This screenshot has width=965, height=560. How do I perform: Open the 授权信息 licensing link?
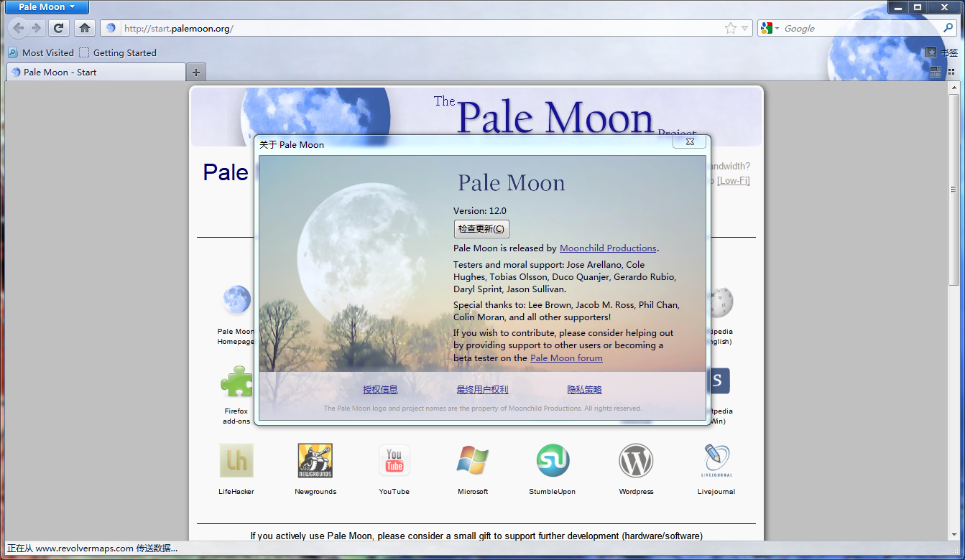[x=380, y=390]
